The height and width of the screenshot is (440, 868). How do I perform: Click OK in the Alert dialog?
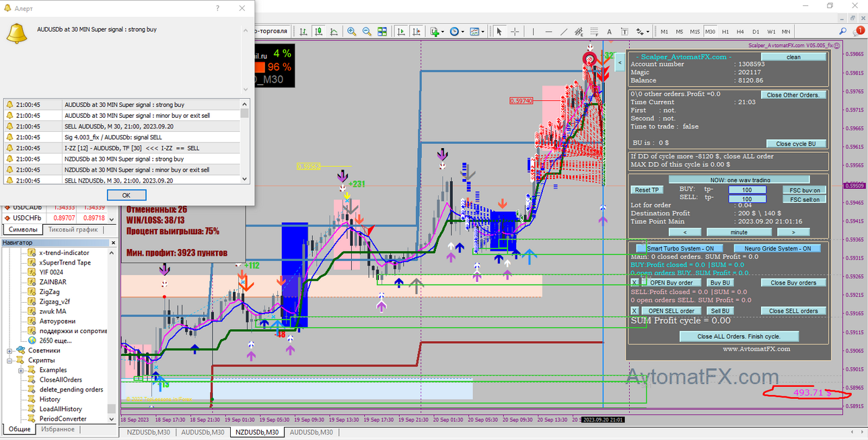[126, 195]
